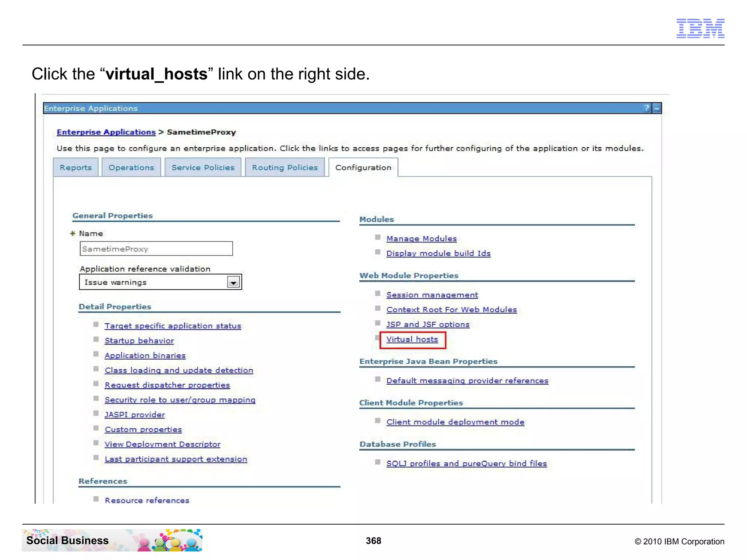This screenshot has height=560, width=747.
Task: Switch to the Reports tab
Action: tap(76, 167)
